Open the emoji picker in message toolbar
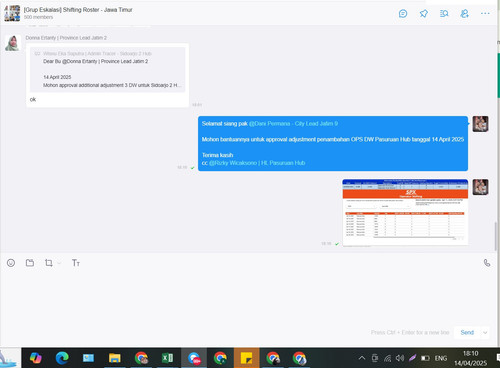The width and height of the screenshot is (500, 368). pos(11,263)
